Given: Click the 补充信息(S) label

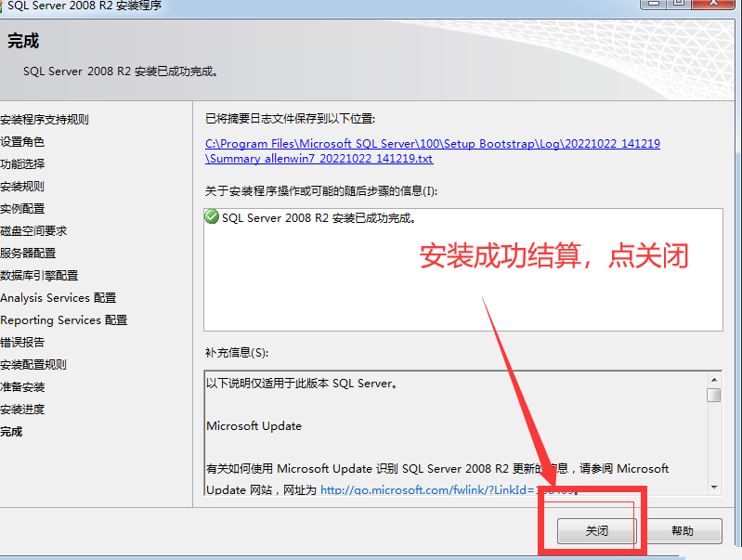Looking at the screenshot, I should click(x=237, y=353).
